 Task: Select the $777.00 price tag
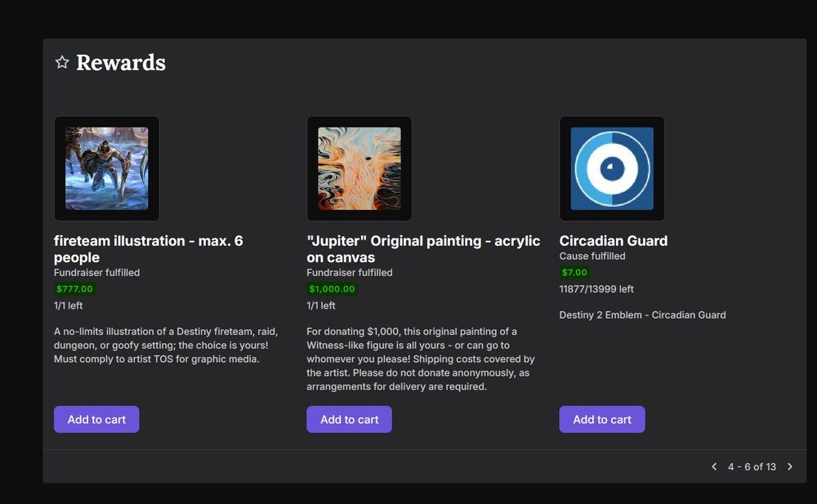[74, 288]
